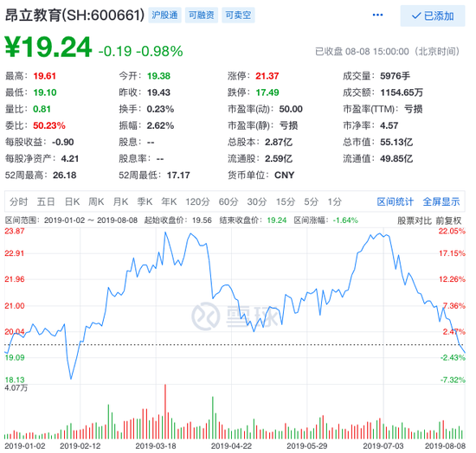476x453 pixels.
Task: Click the 结束收盘价 value 19.24
Action: pyautogui.click(x=277, y=220)
